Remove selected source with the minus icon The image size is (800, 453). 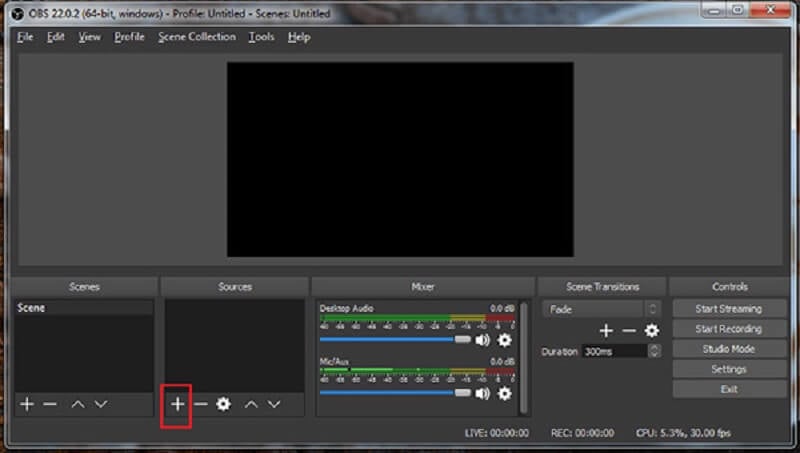point(201,404)
